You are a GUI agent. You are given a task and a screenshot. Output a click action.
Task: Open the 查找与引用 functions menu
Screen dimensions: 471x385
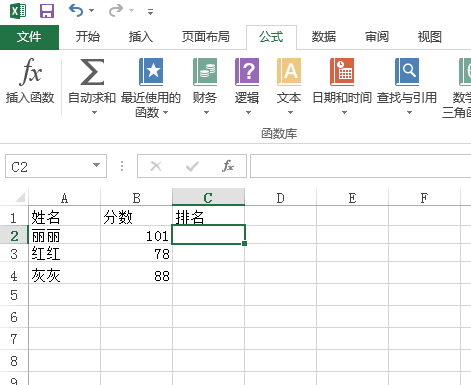click(x=407, y=87)
